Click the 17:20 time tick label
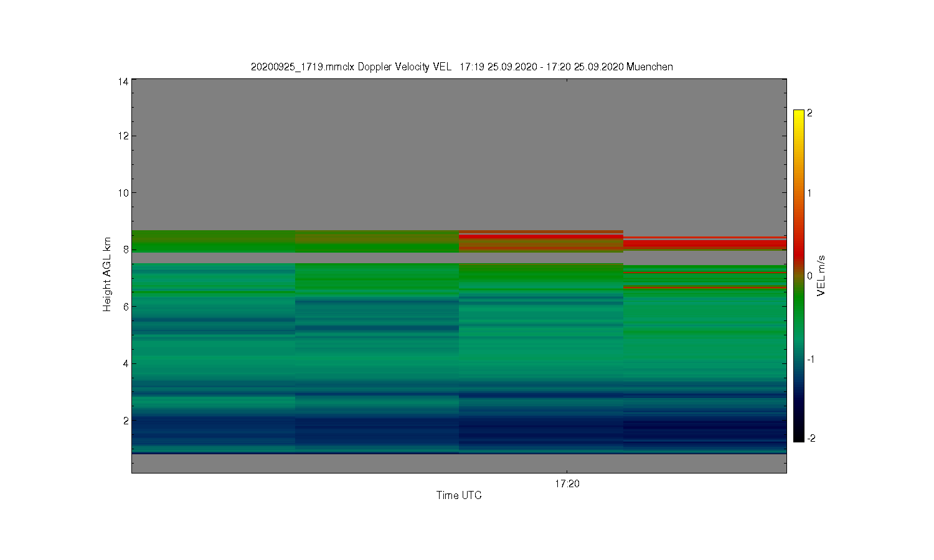This screenshot has width=934, height=560. tap(567, 483)
